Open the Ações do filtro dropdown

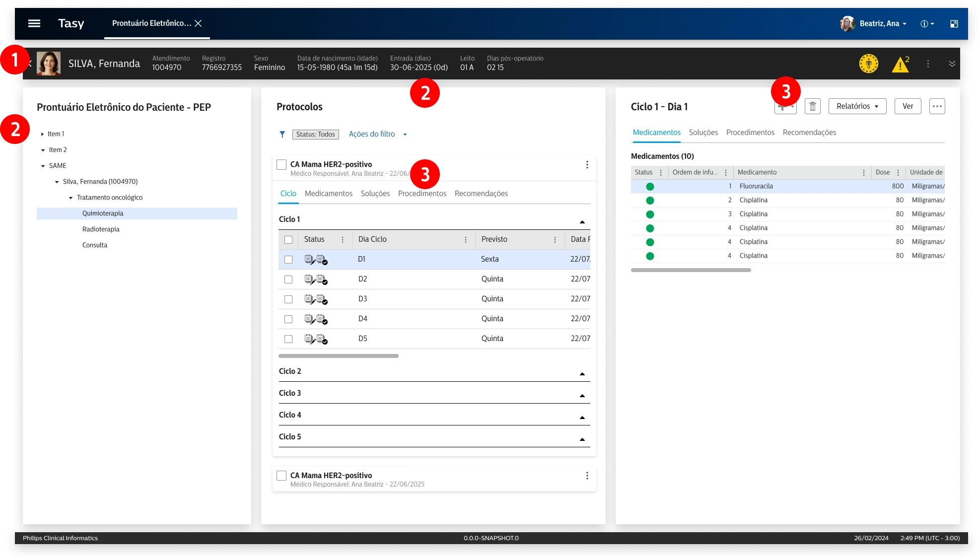(x=378, y=134)
